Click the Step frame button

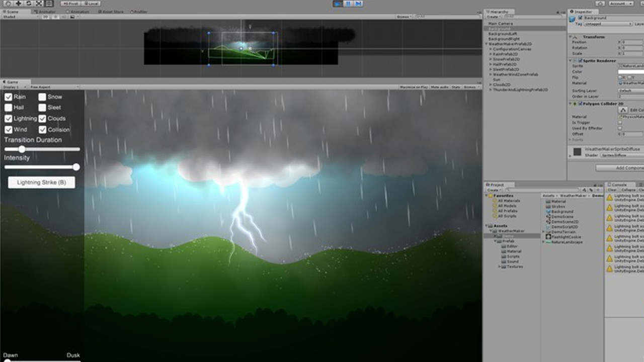coord(358,4)
